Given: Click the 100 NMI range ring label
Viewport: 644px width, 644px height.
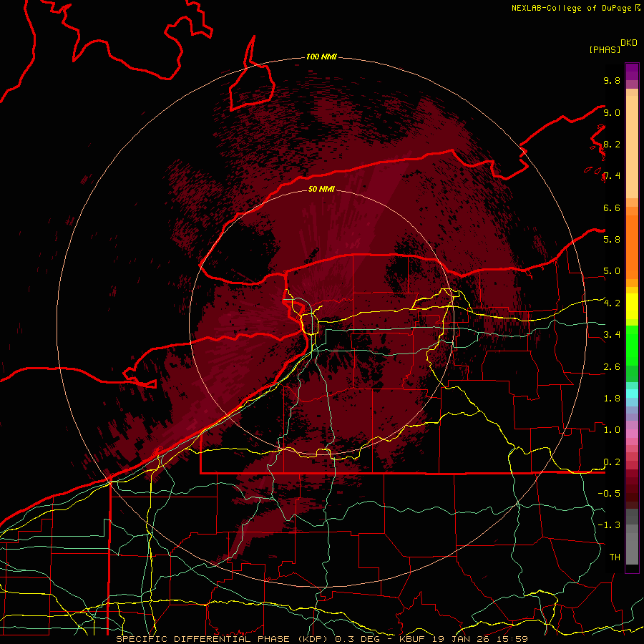Looking at the screenshot, I should pos(321,57).
